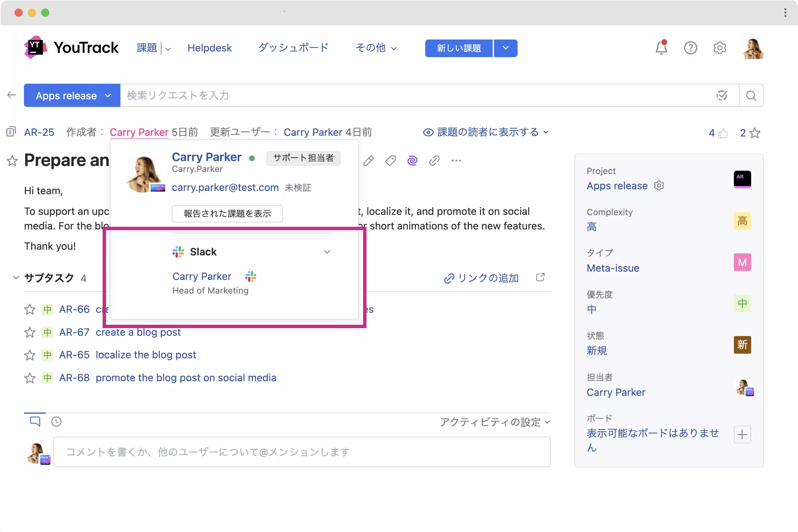The width and height of the screenshot is (798, 532).
Task: Collapse the Slack section chevron
Action: coord(327,252)
